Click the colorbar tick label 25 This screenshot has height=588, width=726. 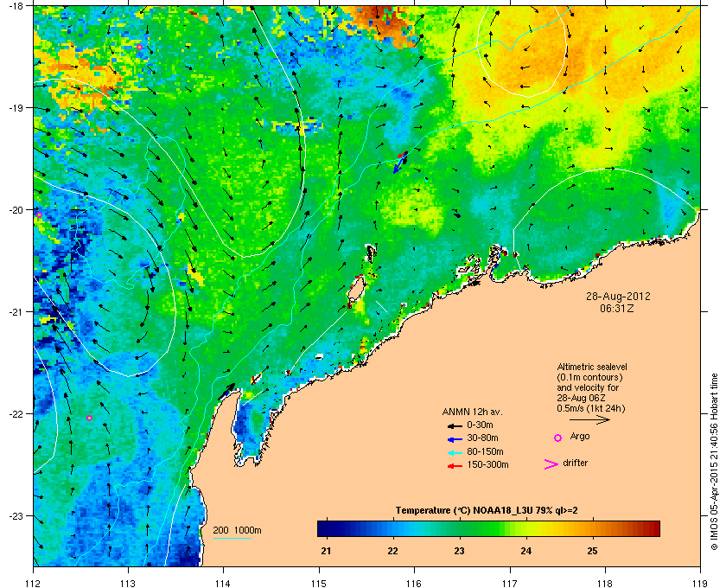click(592, 551)
